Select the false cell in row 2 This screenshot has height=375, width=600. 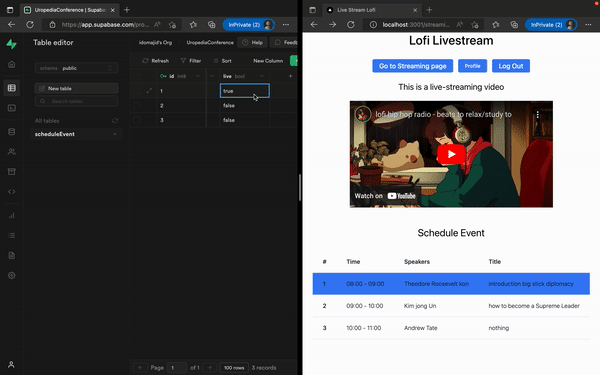(245, 106)
